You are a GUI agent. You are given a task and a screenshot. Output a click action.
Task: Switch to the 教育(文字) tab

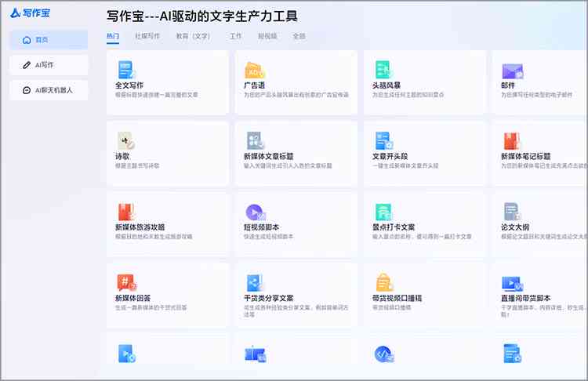[x=193, y=36]
